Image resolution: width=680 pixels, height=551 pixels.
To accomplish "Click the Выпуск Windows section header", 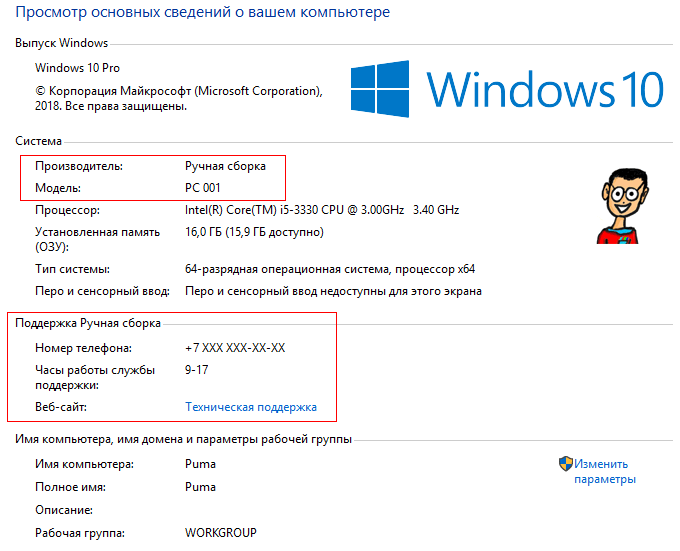I will click(61, 43).
